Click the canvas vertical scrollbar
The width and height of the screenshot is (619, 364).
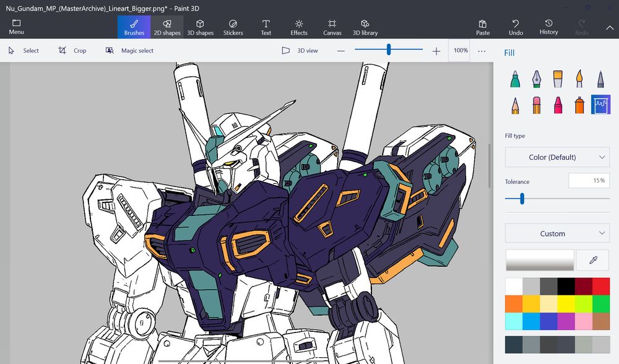490,165
